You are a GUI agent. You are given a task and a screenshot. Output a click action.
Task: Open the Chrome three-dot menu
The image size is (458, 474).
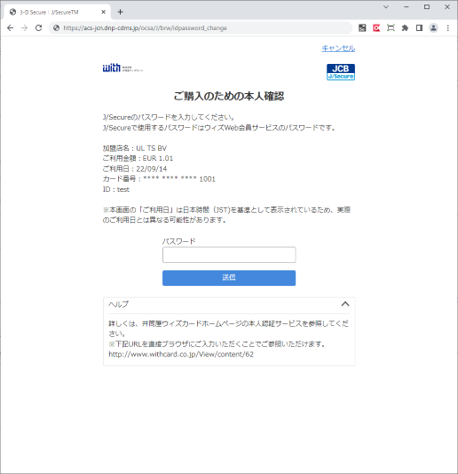448,28
